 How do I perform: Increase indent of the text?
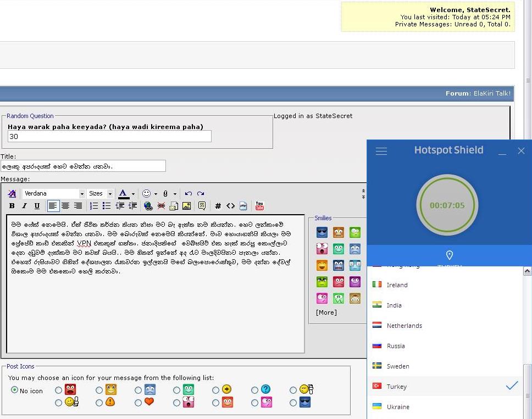(x=132, y=206)
